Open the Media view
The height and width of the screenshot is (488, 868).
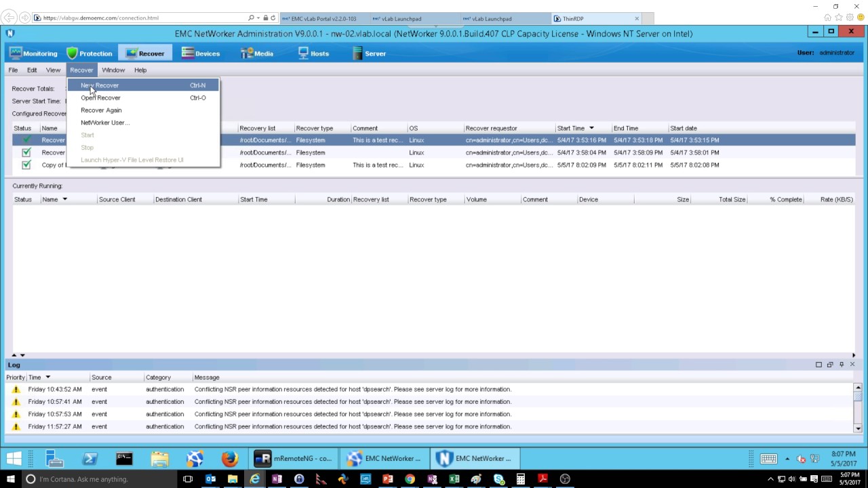click(x=257, y=54)
